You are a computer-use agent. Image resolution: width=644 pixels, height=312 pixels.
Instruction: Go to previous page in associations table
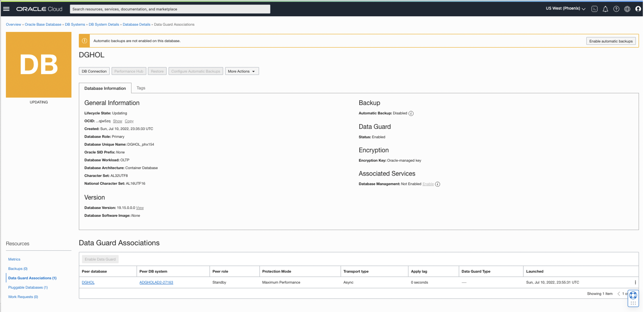coord(619,294)
